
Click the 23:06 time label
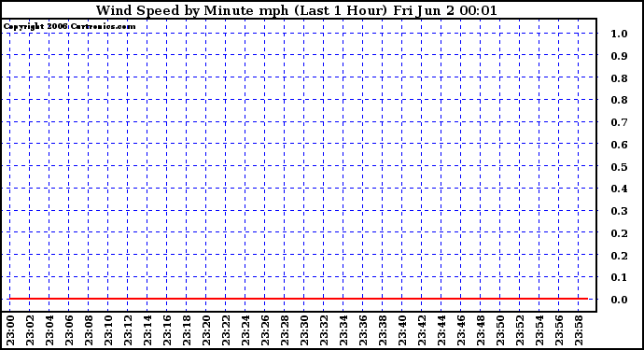point(68,330)
